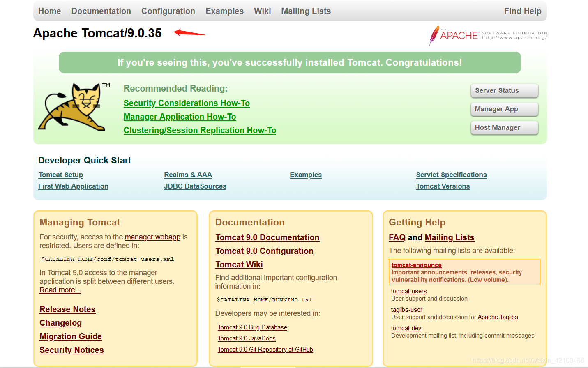The width and height of the screenshot is (588, 368).
Task: Follow the Tomcat Setup link
Action: coord(61,175)
